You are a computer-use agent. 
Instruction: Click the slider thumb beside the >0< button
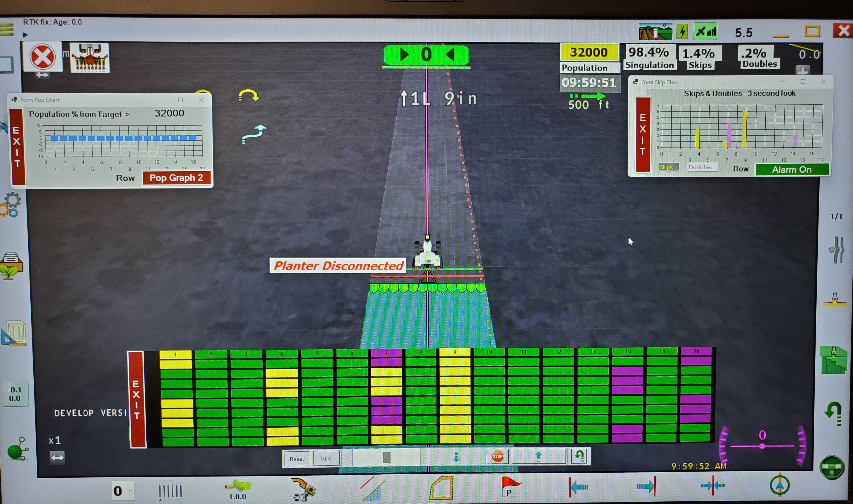point(387,457)
